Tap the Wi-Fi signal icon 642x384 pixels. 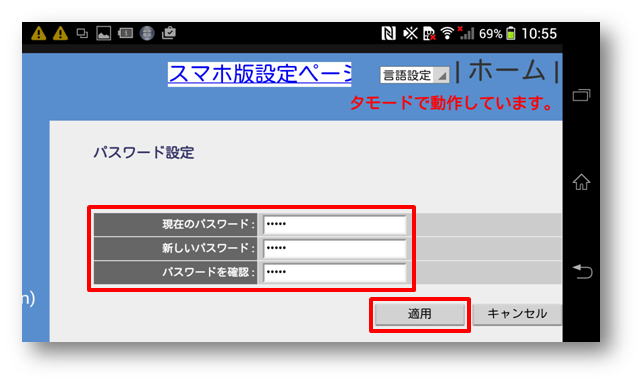click(x=448, y=33)
